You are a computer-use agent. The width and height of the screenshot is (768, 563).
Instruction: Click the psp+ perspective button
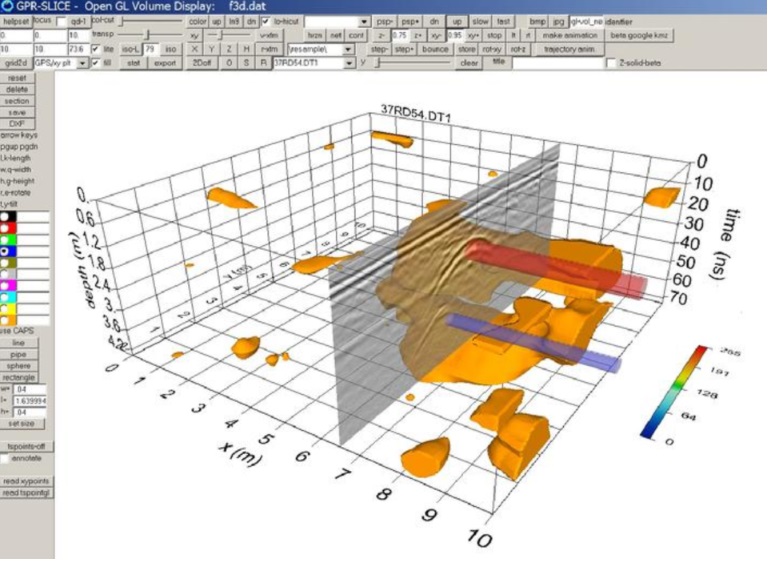410,22
